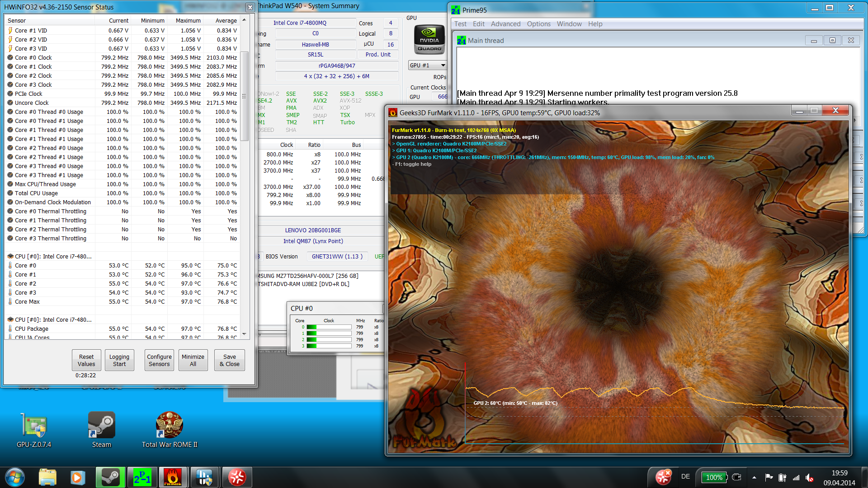Viewport: 868px width, 488px height.
Task: Click the DE language indicator
Action: click(x=685, y=477)
